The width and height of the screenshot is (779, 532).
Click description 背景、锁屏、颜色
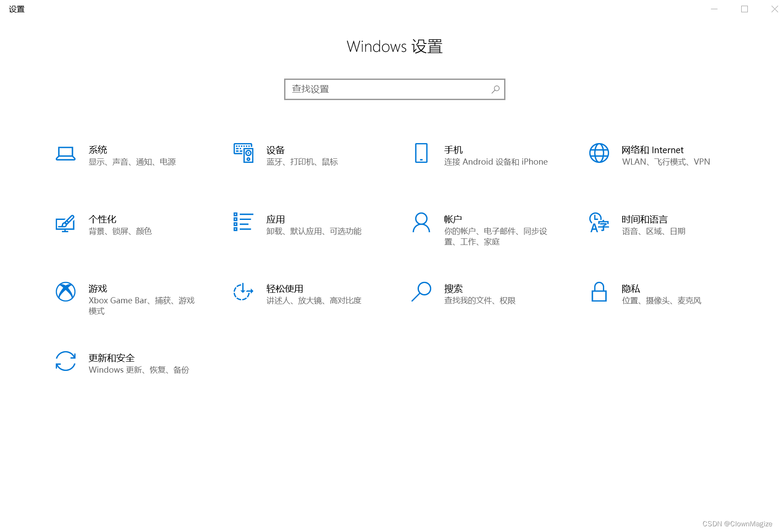click(120, 231)
